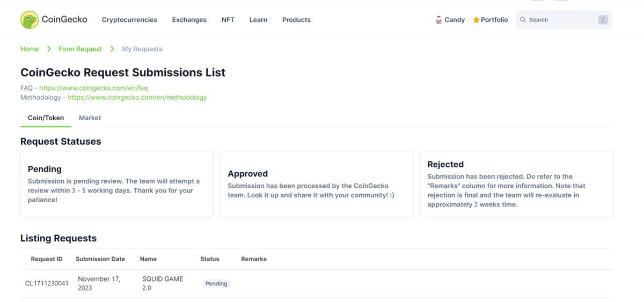Click the Rejected status card heading

tap(445, 165)
